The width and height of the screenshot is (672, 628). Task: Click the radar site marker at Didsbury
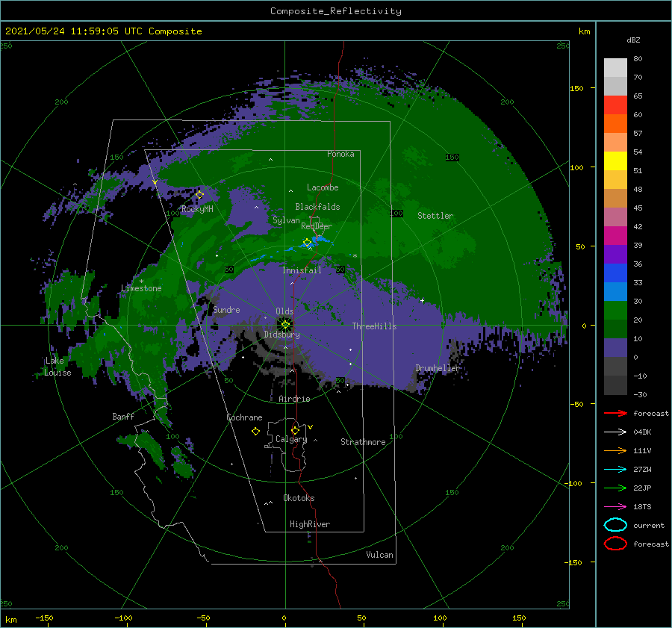point(285,325)
